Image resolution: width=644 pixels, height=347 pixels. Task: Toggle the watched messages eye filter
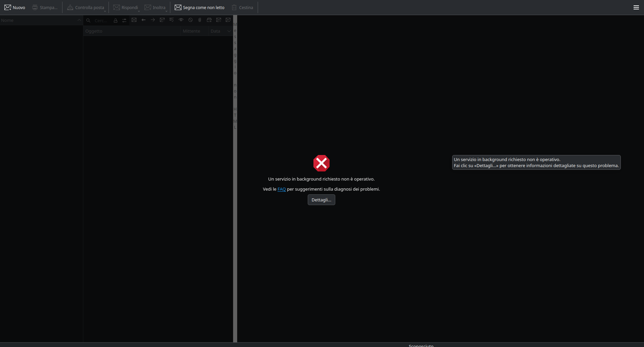click(x=181, y=20)
